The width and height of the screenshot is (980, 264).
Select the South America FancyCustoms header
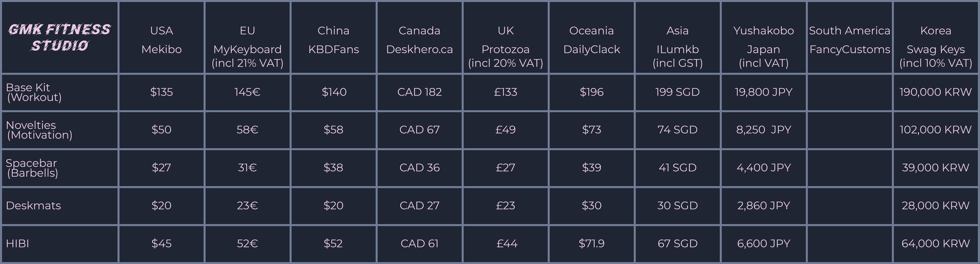point(849,39)
